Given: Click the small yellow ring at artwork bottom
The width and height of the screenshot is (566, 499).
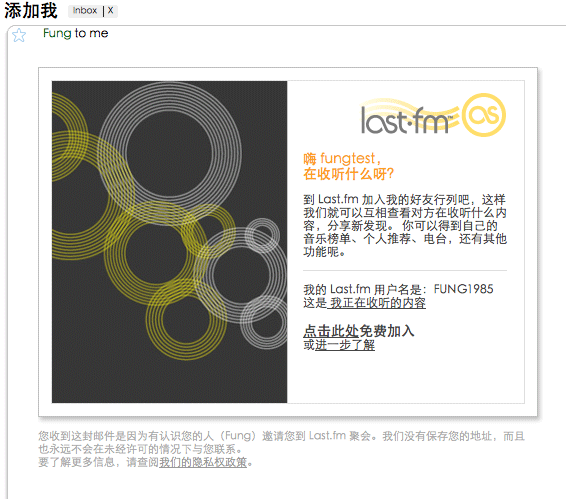Looking at the screenshot, I should click(x=186, y=320).
